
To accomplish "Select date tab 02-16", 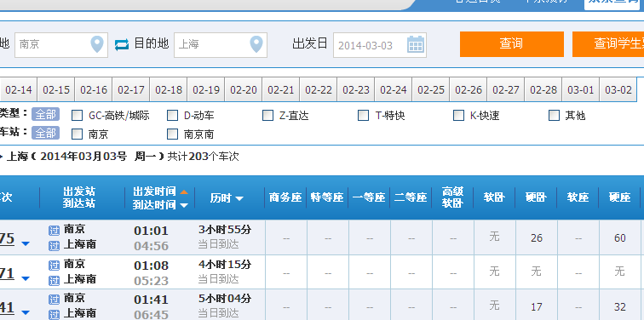I will [94, 90].
